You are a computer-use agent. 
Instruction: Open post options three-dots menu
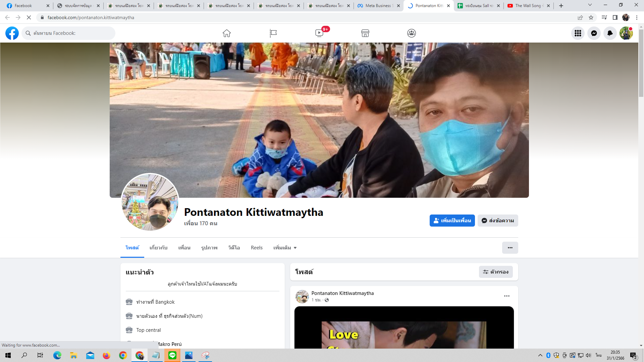coord(506,296)
